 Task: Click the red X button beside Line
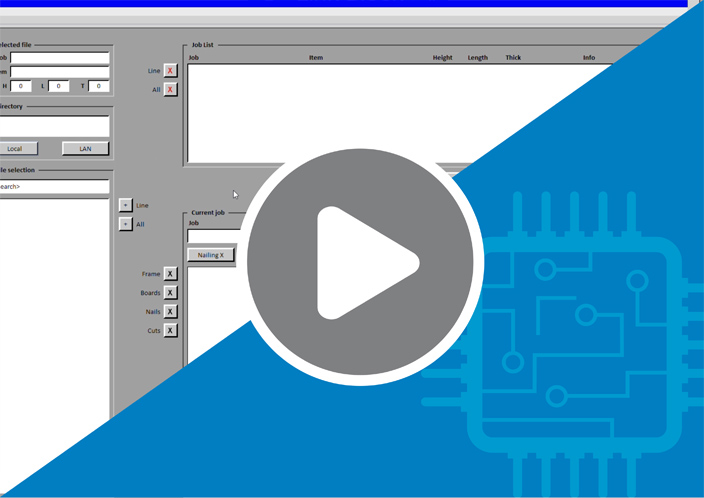(170, 71)
